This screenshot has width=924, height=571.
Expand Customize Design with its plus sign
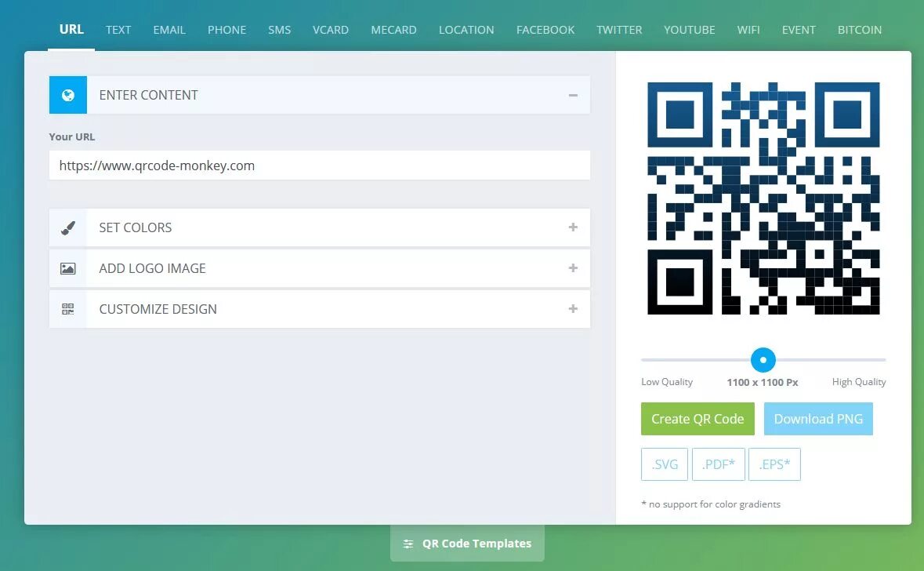573,308
